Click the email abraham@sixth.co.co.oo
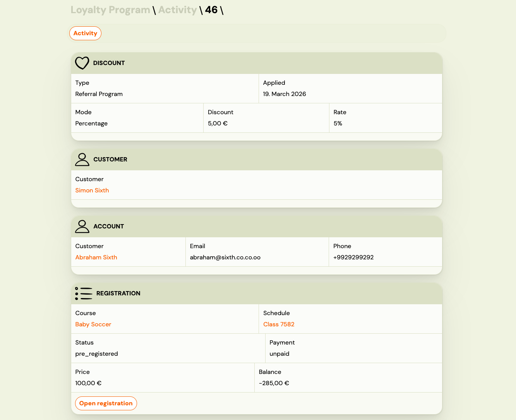This screenshot has height=420, width=516. tap(225, 257)
